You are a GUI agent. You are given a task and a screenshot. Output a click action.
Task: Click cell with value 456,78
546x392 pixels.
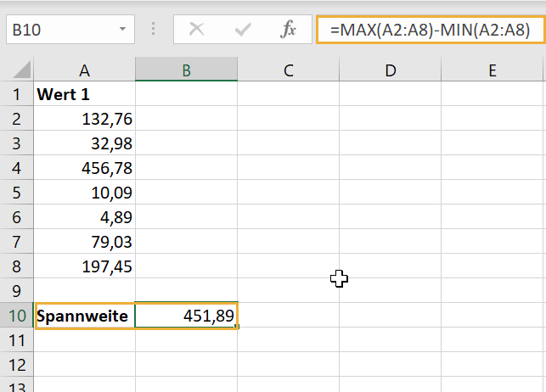[x=85, y=168]
